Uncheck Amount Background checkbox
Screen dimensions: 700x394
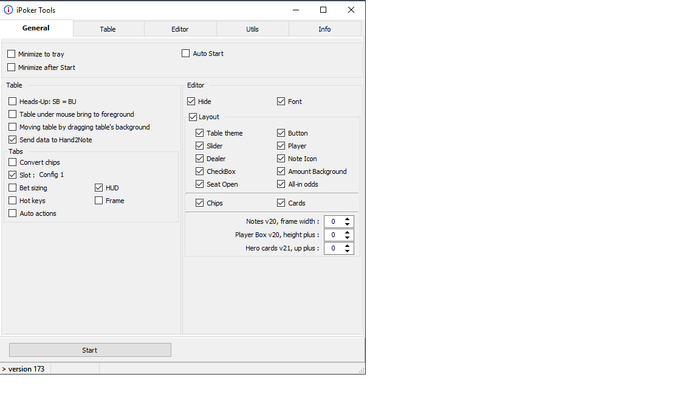281,171
